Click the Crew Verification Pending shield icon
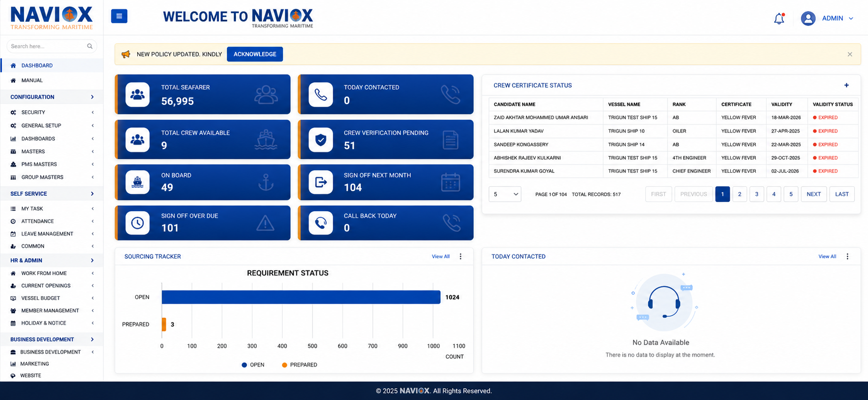Image resolution: width=868 pixels, height=400 pixels. 321,139
